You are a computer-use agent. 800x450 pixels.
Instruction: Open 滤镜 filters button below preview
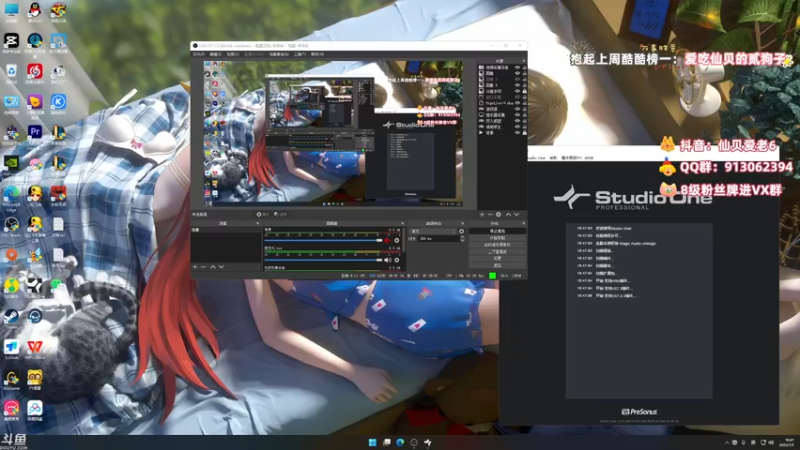(x=281, y=215)
